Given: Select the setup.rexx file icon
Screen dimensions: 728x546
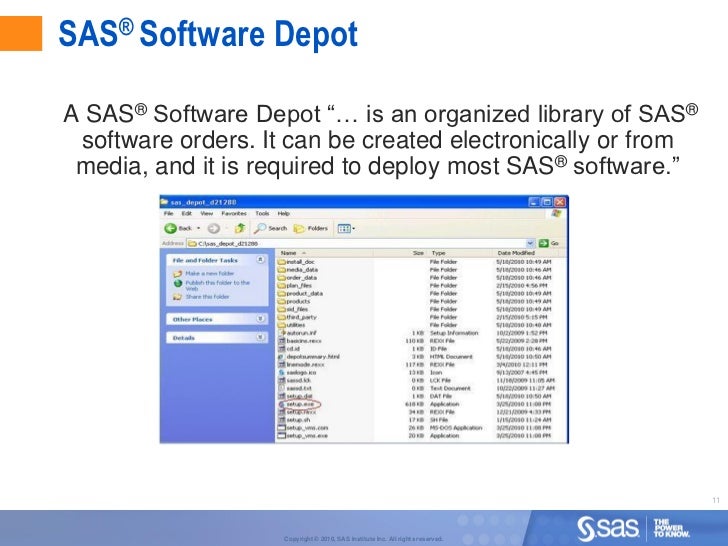Looking at the screenshot, I should pos(282,412).
